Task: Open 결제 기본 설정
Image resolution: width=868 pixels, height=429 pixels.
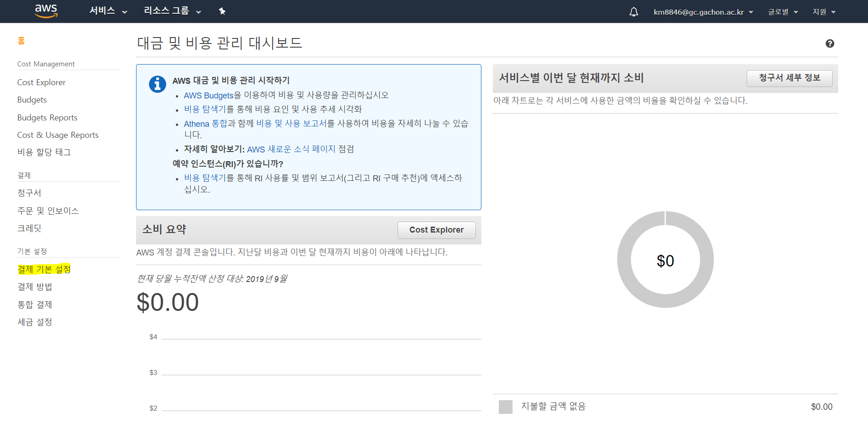Action: click(x=44, y=269)
